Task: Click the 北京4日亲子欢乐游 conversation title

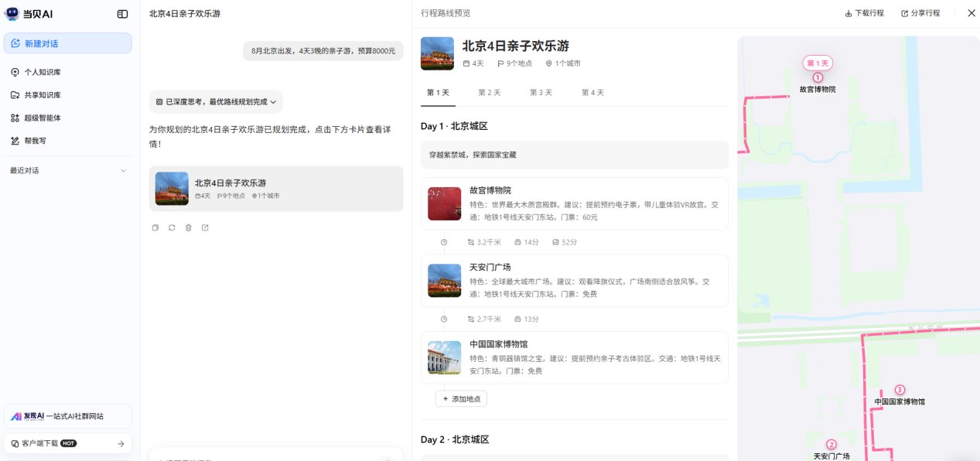Action: pyautogui.click(x=185, y=14)
